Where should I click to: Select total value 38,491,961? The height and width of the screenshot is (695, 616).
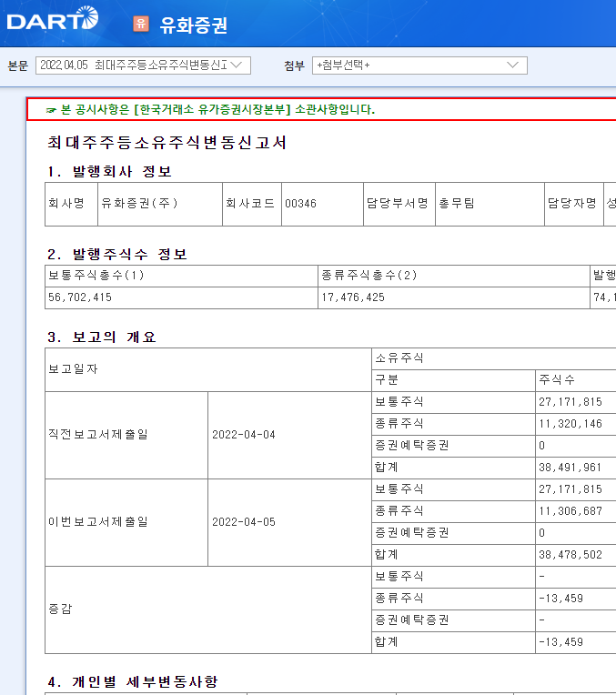(571, 468)
